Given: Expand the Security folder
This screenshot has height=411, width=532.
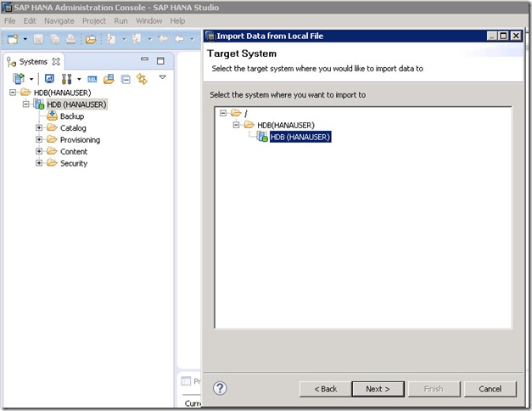Looking at the screenshot, I should pyautogui.click(x=39, y=163).
